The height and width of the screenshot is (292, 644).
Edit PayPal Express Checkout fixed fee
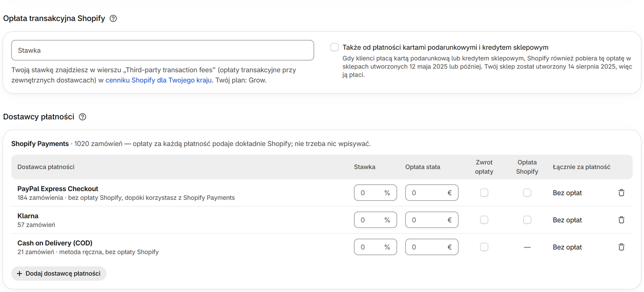[x=432, y=193]
